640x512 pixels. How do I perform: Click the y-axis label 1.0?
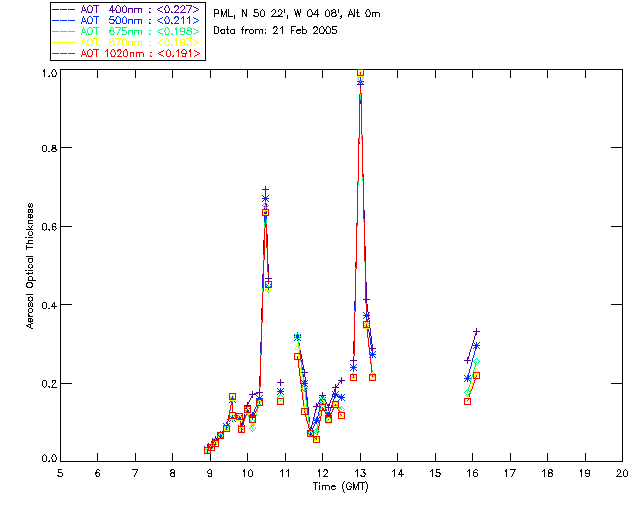pos(49,73)
